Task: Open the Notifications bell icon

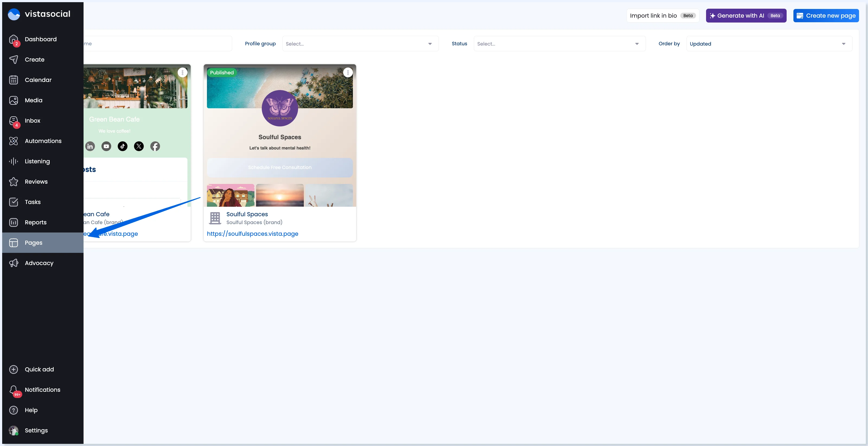Action: click(14, 390)
